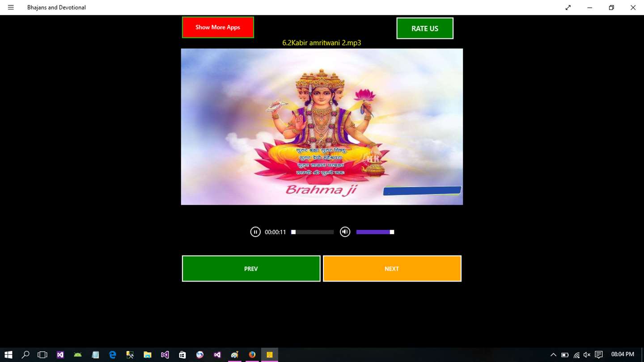Go to previous track with PREV

[x=251, y=269]
